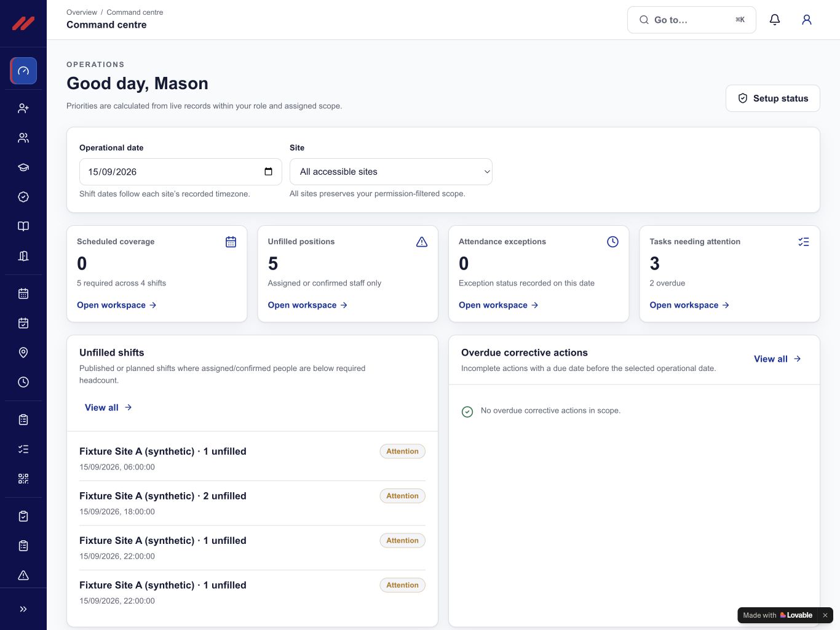The image size is (840, 630).
Task: Open workspace for Scheduled coverage
Action: [x=117, y=305]
